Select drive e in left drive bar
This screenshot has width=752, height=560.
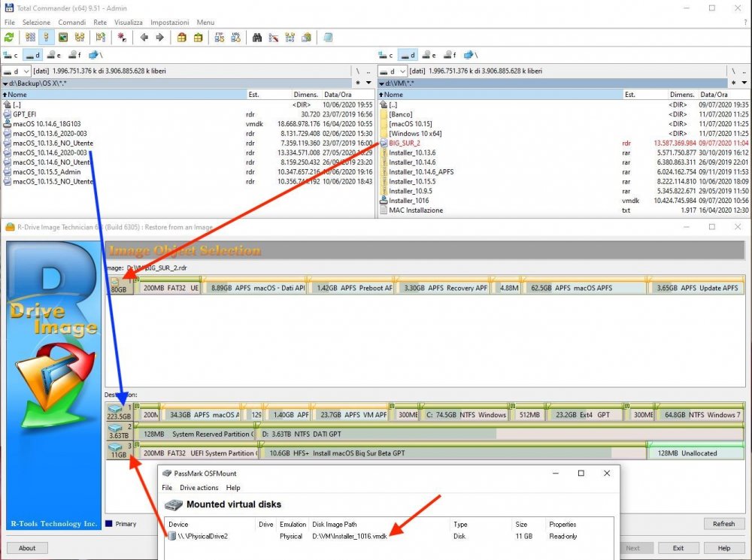point(53,55)
